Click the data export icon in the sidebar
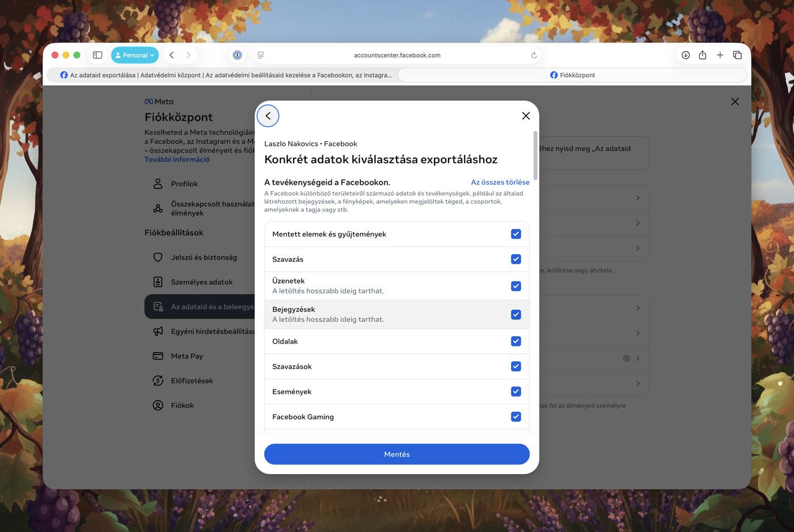The width and height of the screenshot is (794, 532). (158, 307)
